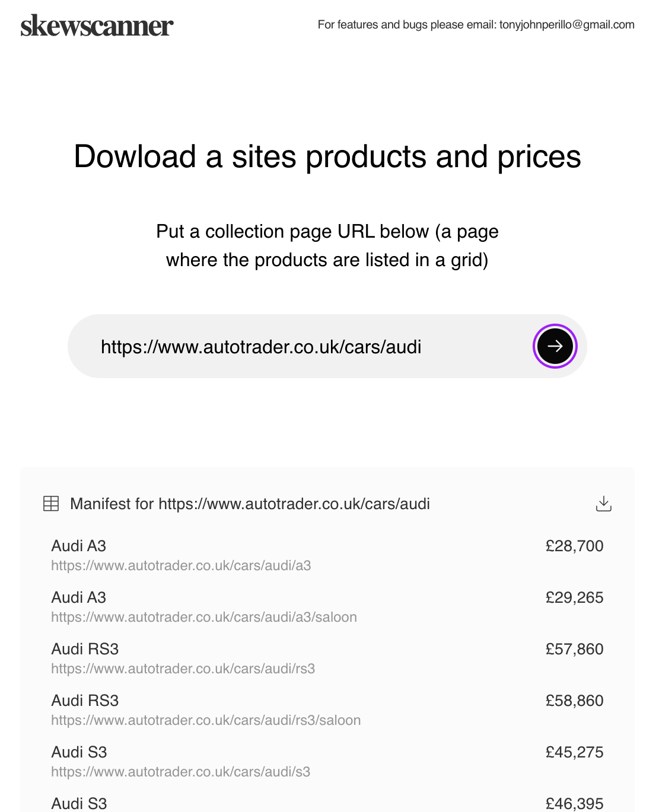Click the table grid icon beside Manifest

51,504
